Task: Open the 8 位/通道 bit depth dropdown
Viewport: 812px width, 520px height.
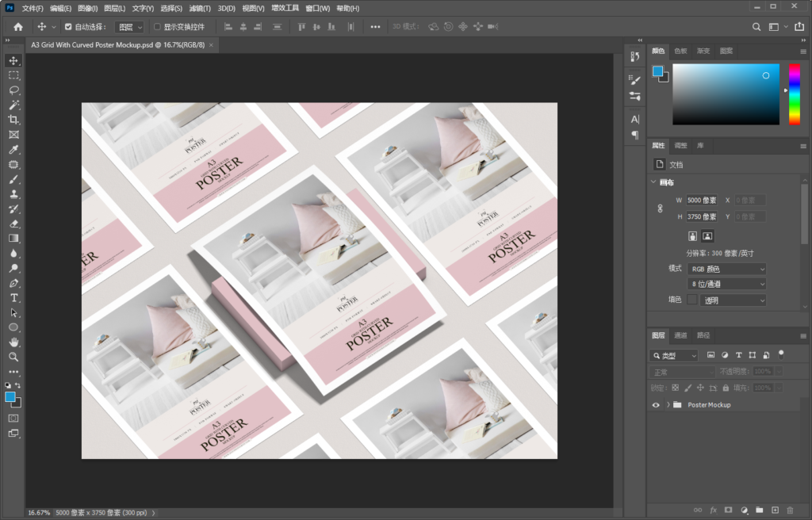Action: point(726,284)
